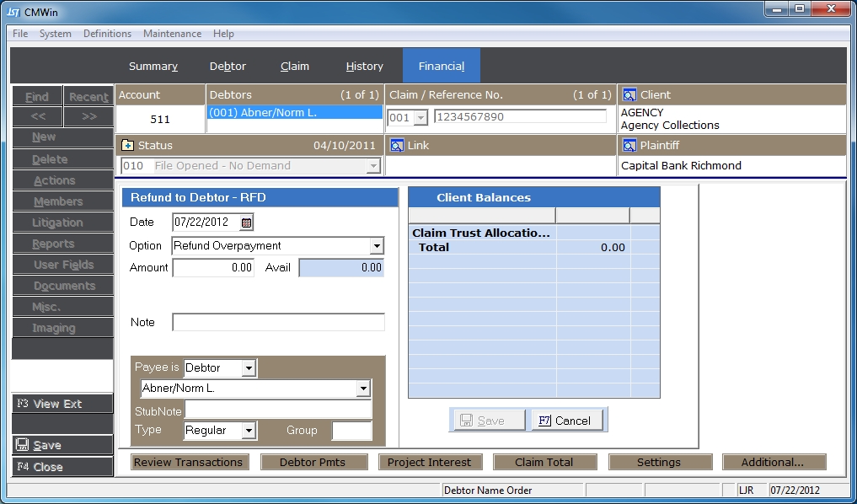Switch to the History tab
The width and height of the screenshot is (857, 504).
click(x=364, y=66)
